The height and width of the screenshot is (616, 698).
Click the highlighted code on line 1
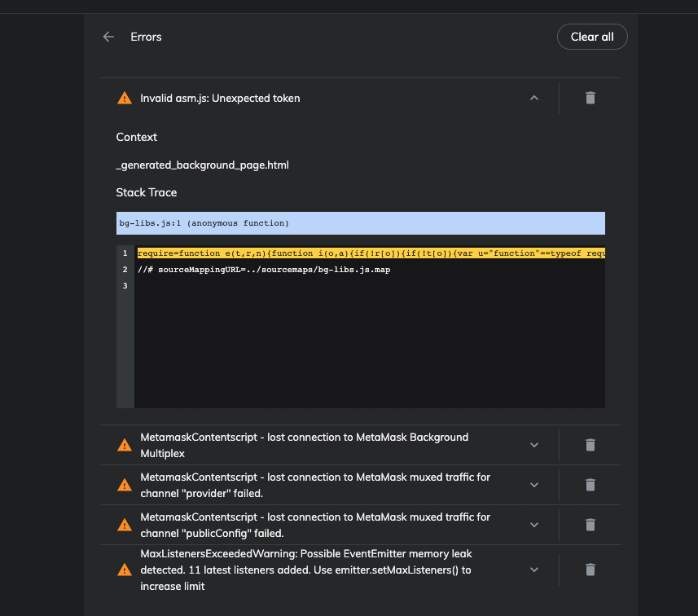[367, 253]
